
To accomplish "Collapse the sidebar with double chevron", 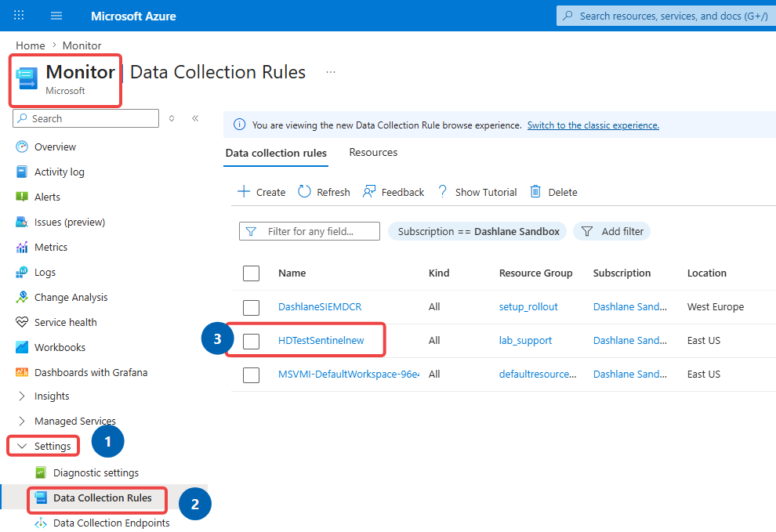I will pyautogui.click(x=195, y=118).
